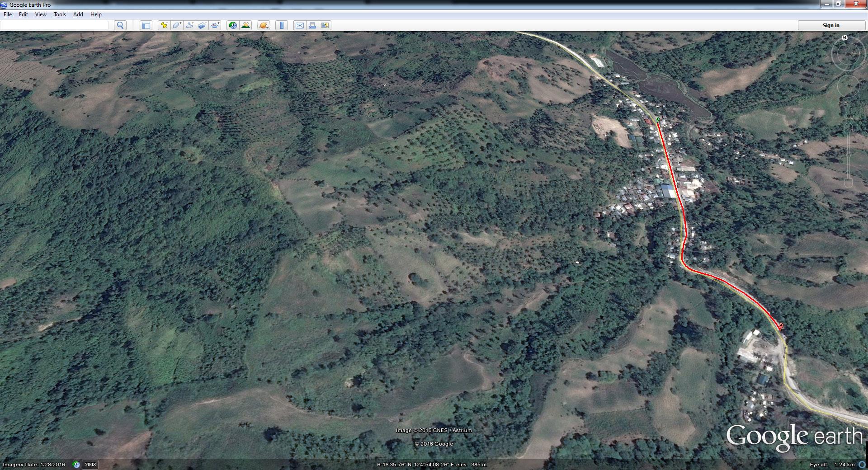Add a path using the toolbar icon
This screenshot has width=868, height=470.
pos(189,25)
